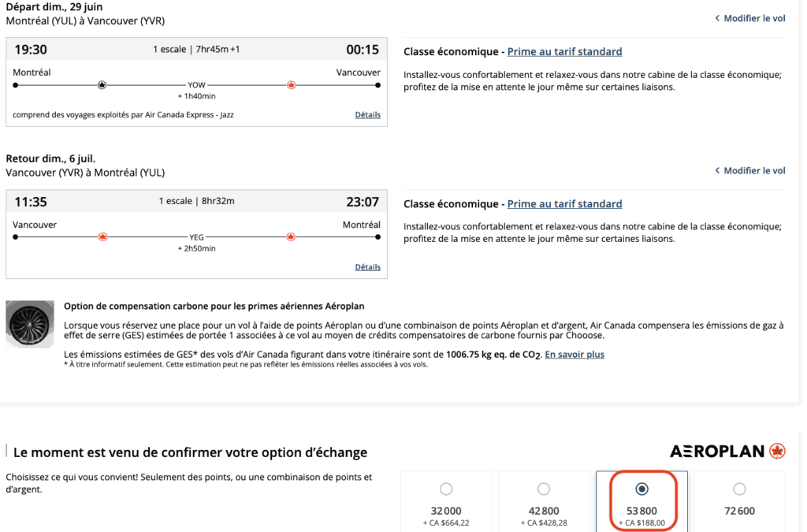
Task: Choose the 72 600 points only option
Action: [739, 489]
